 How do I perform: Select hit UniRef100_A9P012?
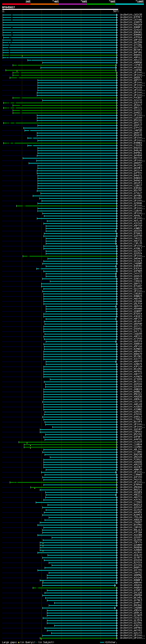(131, 58)
